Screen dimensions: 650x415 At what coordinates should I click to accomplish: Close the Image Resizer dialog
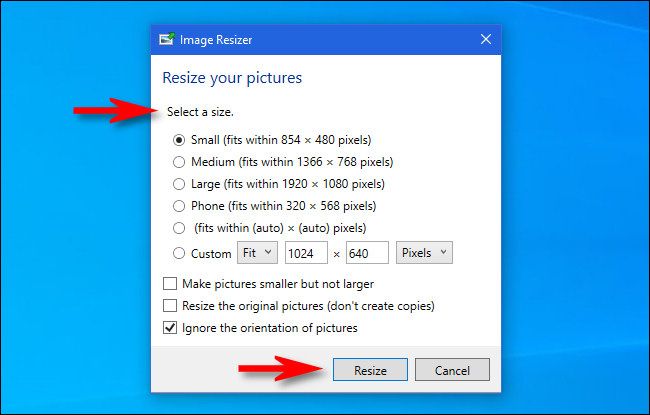486,40
